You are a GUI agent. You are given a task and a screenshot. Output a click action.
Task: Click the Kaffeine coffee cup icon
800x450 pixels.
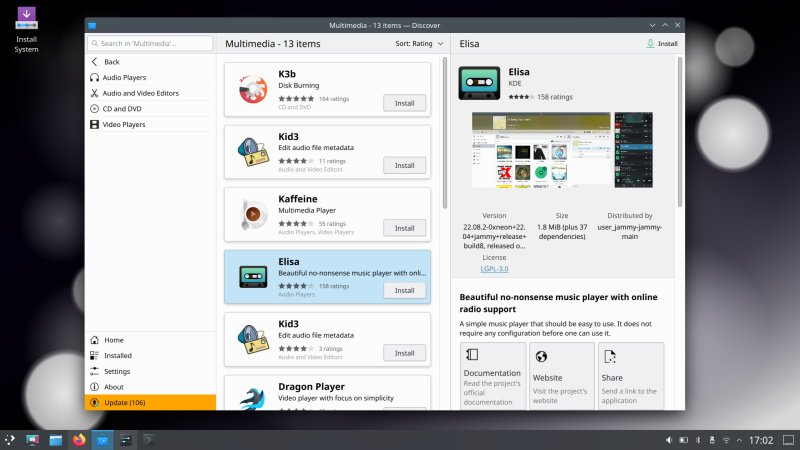[x=253, y=214]
